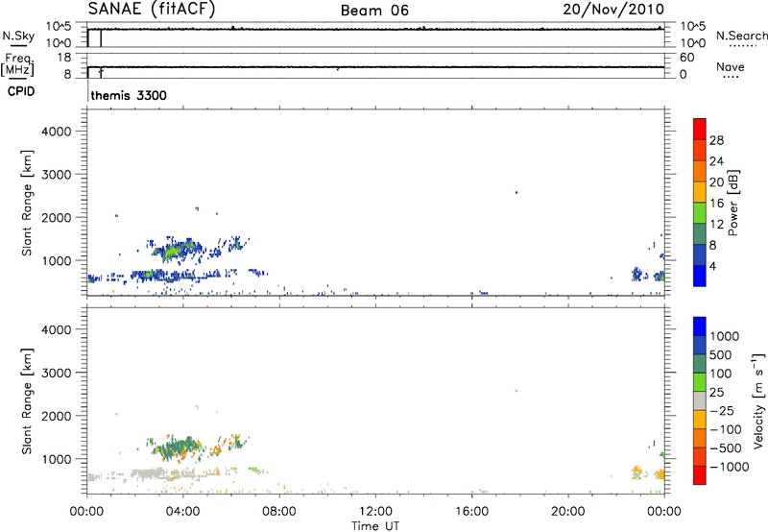Image resolution: width=768 pixels, height=532 pixels.
Task: Click Slant Range [km] label of power panel
Action: 27,203
